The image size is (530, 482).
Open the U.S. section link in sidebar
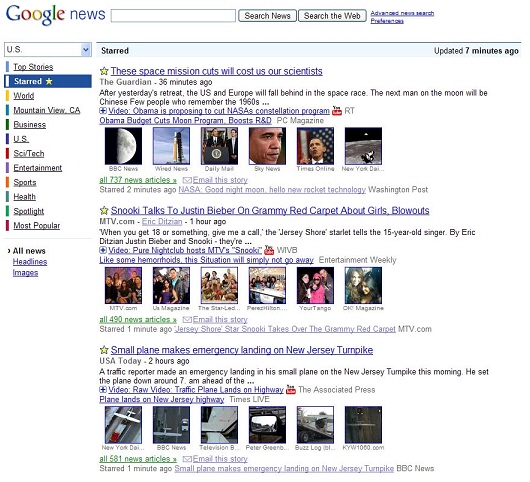[21, 139]
